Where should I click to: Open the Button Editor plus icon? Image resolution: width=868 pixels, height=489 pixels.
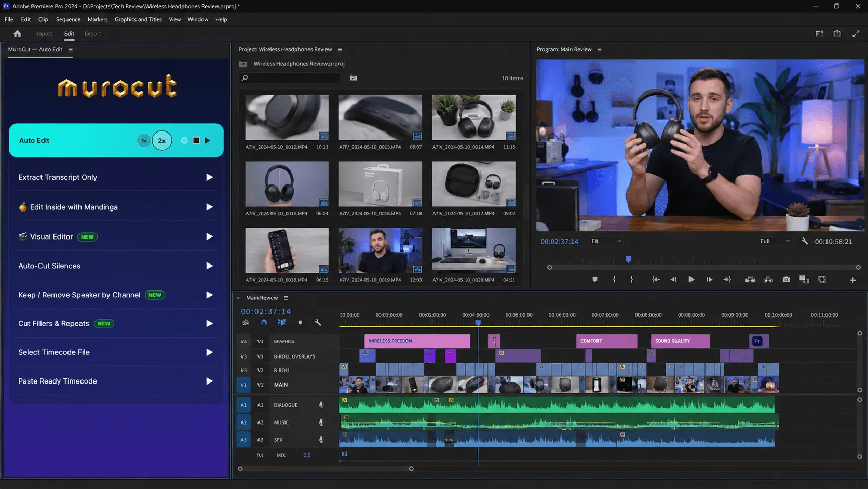click(x=852, y=280)
